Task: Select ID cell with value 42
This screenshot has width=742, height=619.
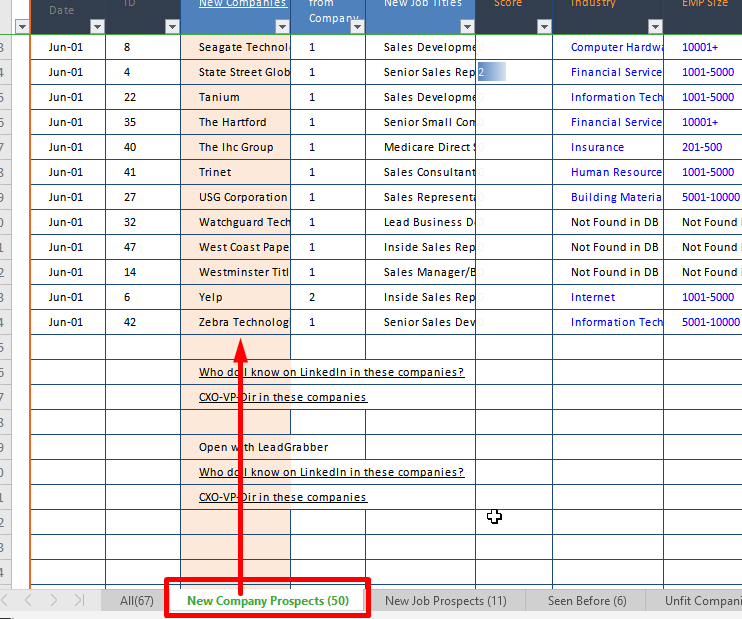Action: click(143, 322)
